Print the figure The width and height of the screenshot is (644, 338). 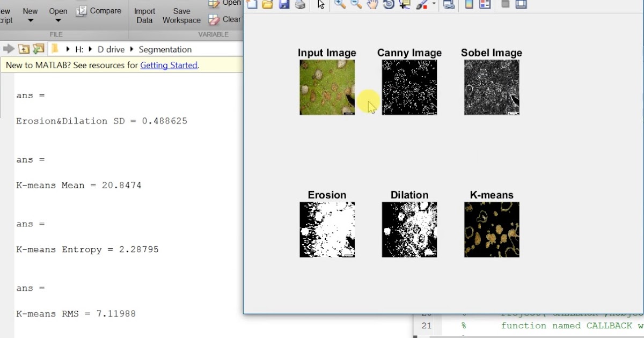point(300,5)
